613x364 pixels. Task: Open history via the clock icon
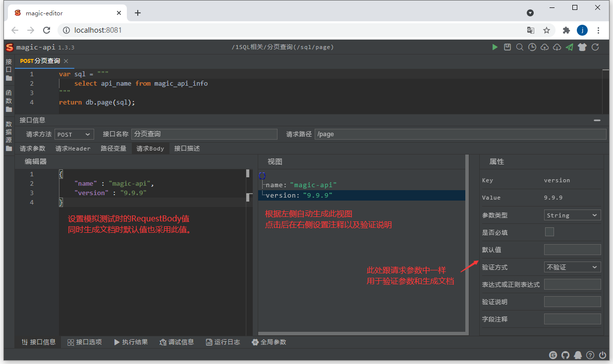point(532,47)
